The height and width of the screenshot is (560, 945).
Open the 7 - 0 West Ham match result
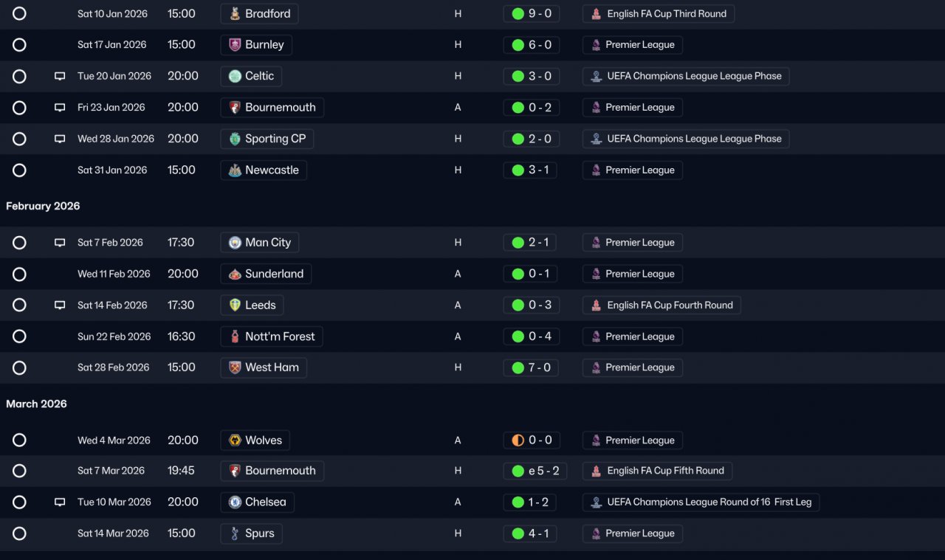[x=531, y=367]
